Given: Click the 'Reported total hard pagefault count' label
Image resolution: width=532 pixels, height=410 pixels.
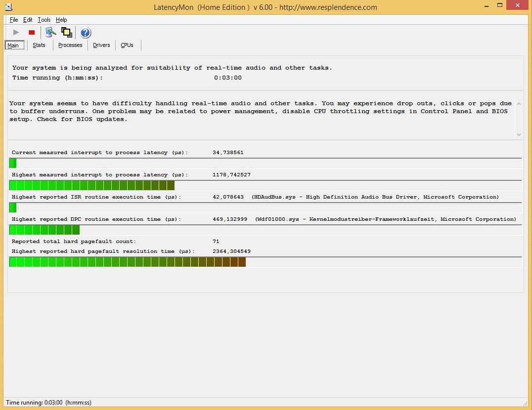Looking at the screenshot, I should [x=74, y=241].
